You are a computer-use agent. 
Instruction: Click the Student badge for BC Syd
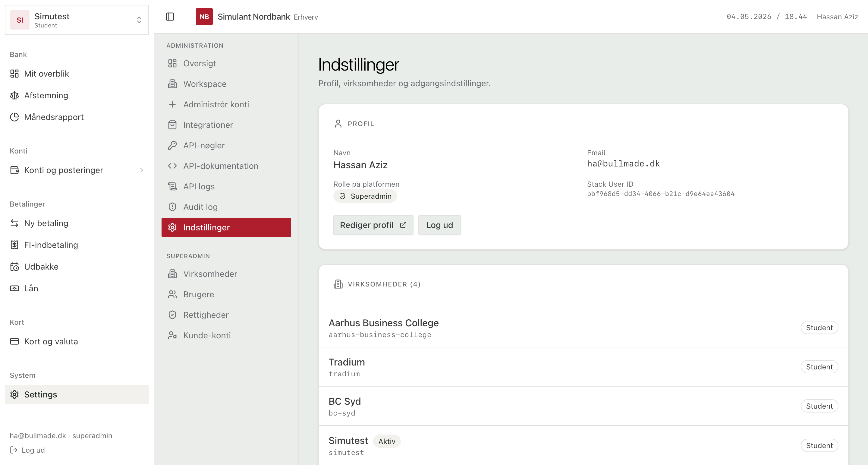point(819,406)
